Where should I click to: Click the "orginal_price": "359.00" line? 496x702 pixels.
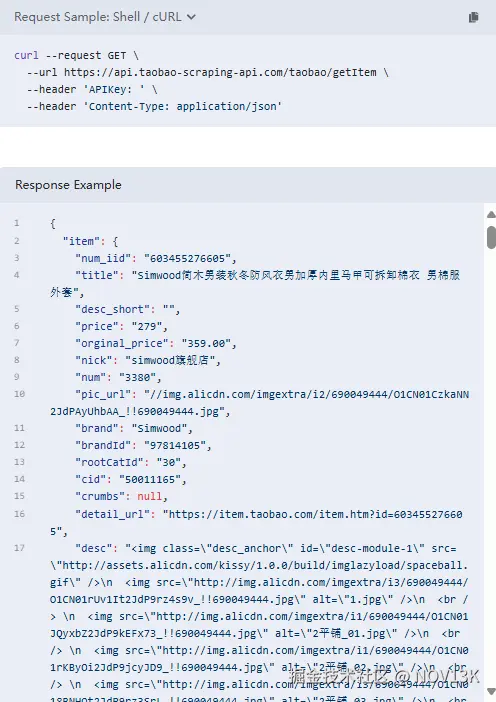(x=156, y=343)
